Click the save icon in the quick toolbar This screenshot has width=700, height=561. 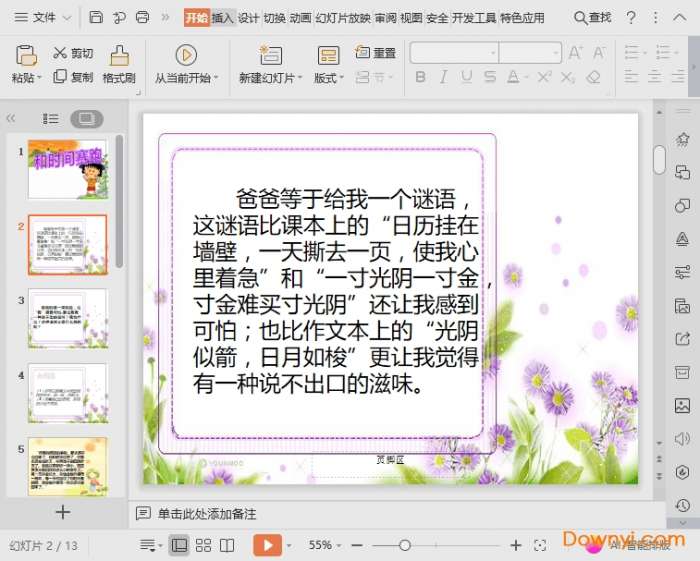tap(96, 17)
